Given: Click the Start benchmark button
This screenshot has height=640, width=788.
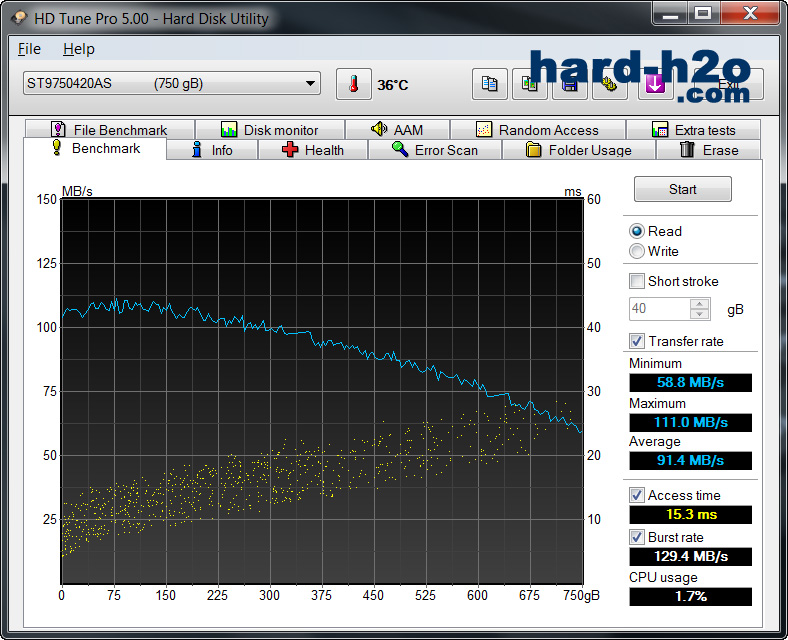Looking at the screenshot, I should 682,189.
